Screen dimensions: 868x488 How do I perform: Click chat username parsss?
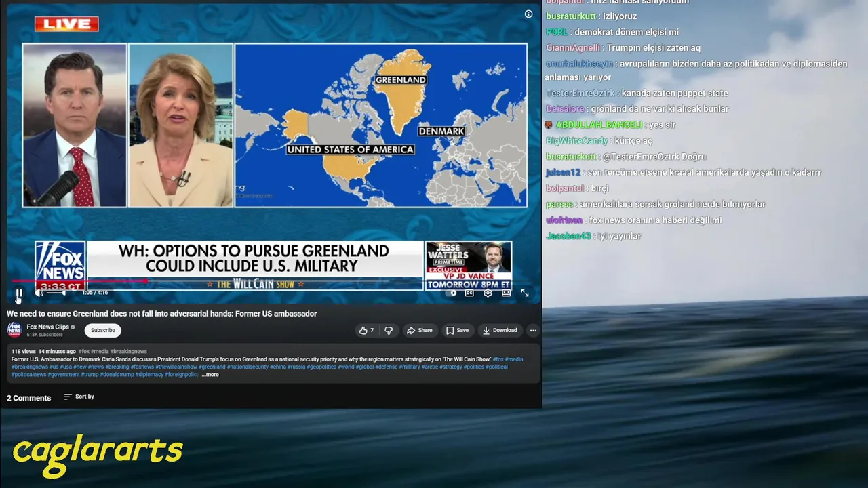[559, 205]
